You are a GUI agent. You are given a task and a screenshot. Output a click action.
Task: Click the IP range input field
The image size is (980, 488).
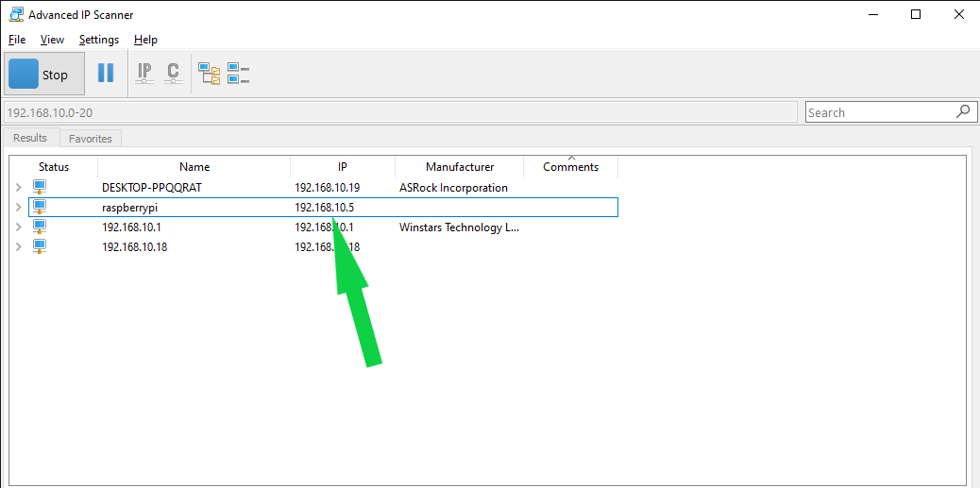(400, 112)
